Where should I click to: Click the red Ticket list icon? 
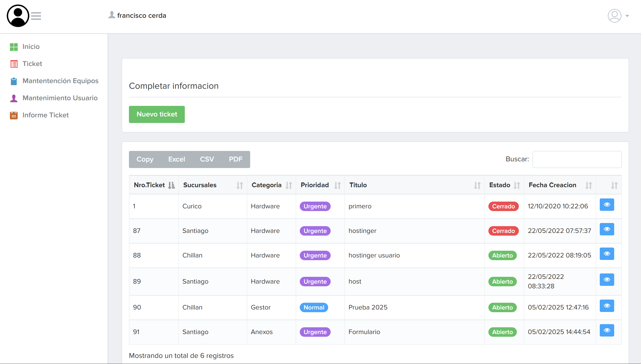[14, 64]
